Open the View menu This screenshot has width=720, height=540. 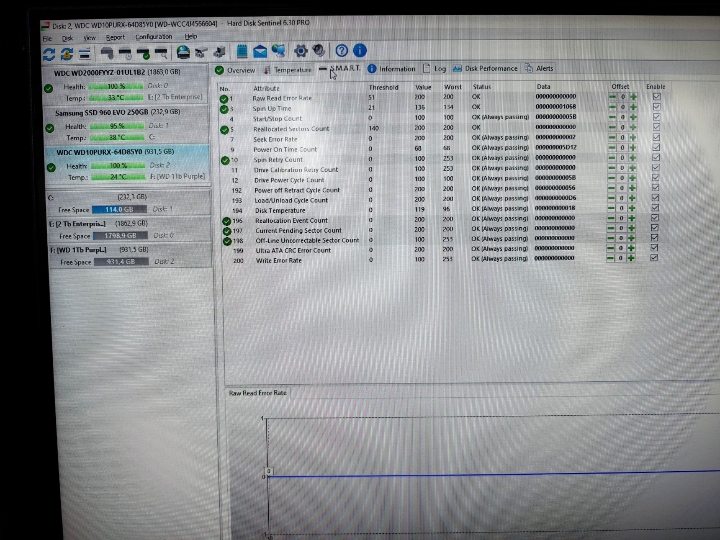pyautogui.click(x=90, y=38)
